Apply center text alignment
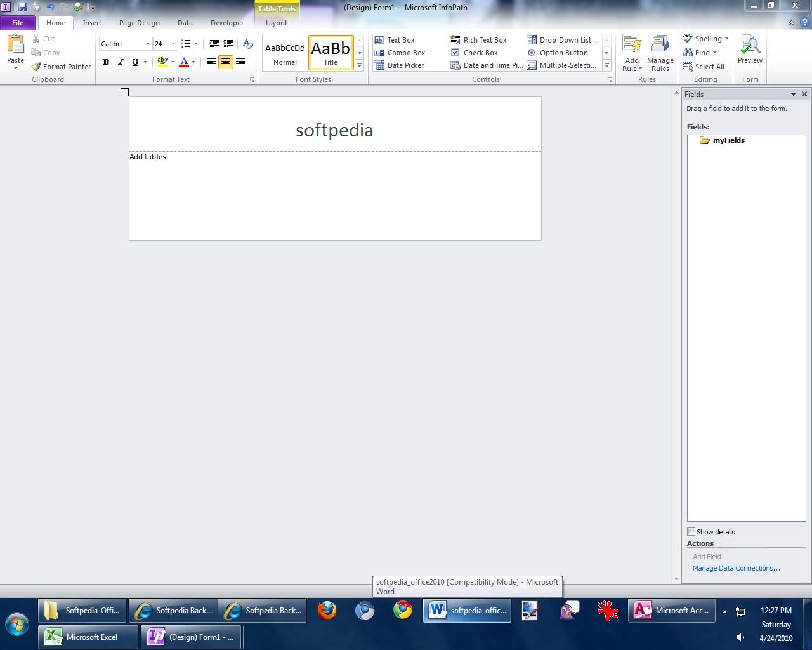Screen dimensions: 812x650 (x=225, y=62)
